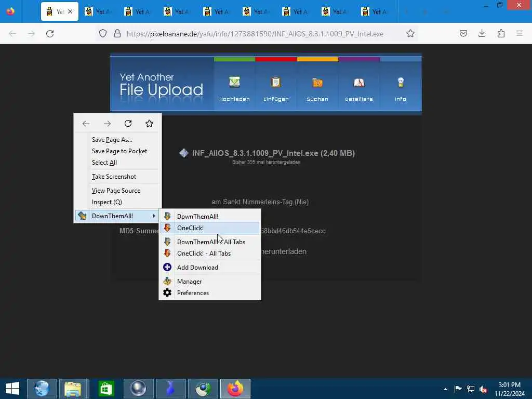Open DownThemAll Preferences entry
Viewport: 532px width, 399px height.
click(x=210, y=293)
